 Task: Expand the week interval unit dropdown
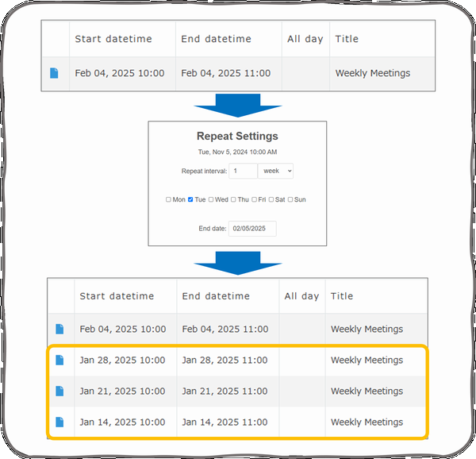275,171
